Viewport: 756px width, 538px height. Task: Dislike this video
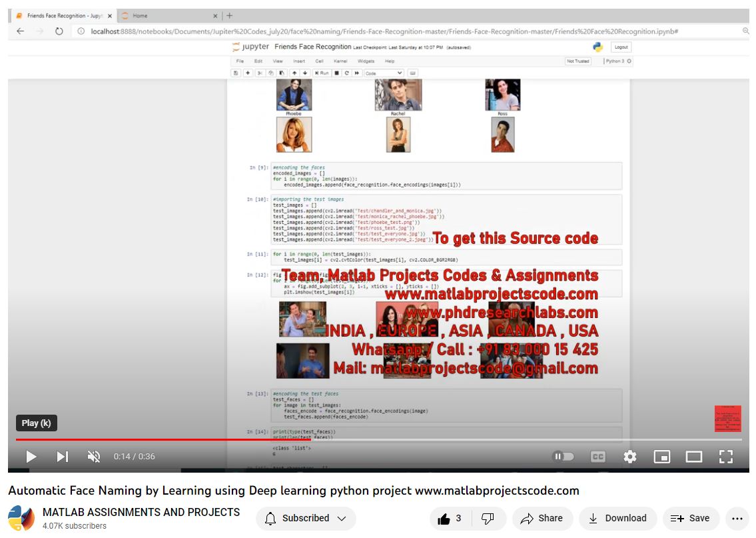pyautogui.click(x=488, y=518)
